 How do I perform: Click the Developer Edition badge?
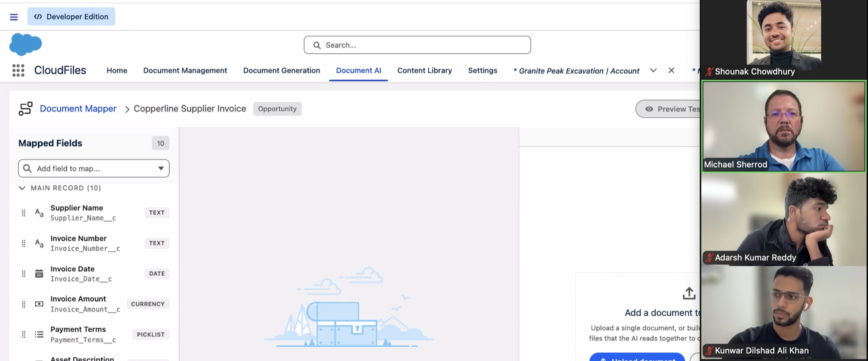71,17
